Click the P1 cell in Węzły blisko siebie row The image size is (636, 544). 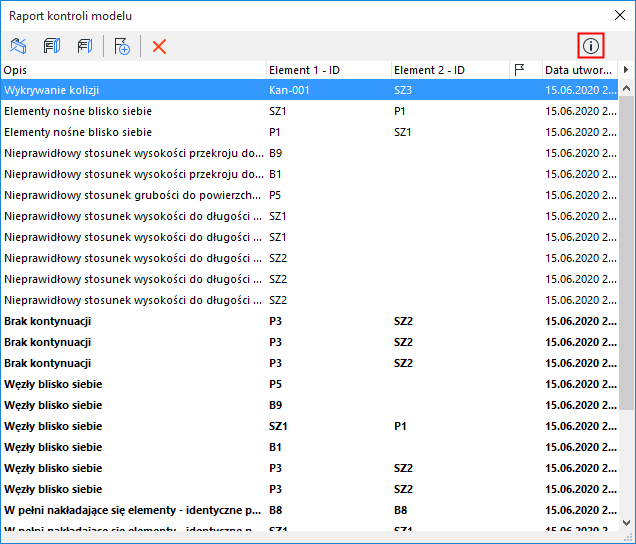(x=400, y=426)
